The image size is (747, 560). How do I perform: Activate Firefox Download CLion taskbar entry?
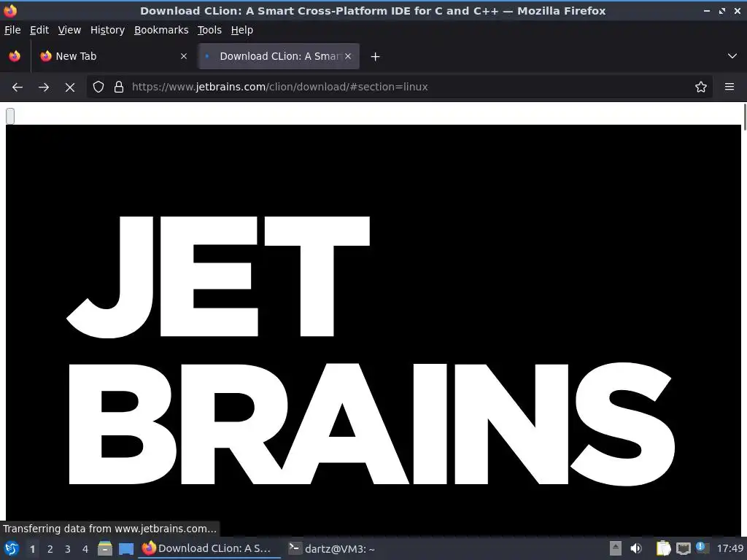coord(209,548)
